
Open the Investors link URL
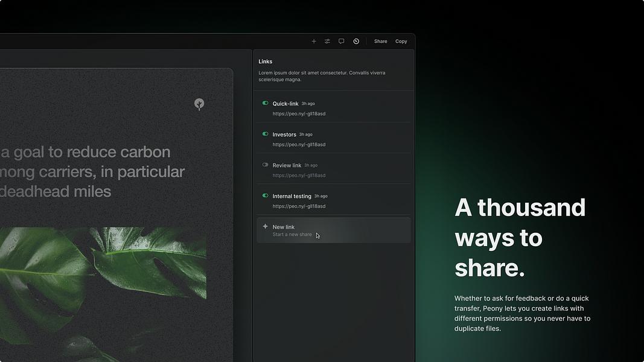pos(299,144)
